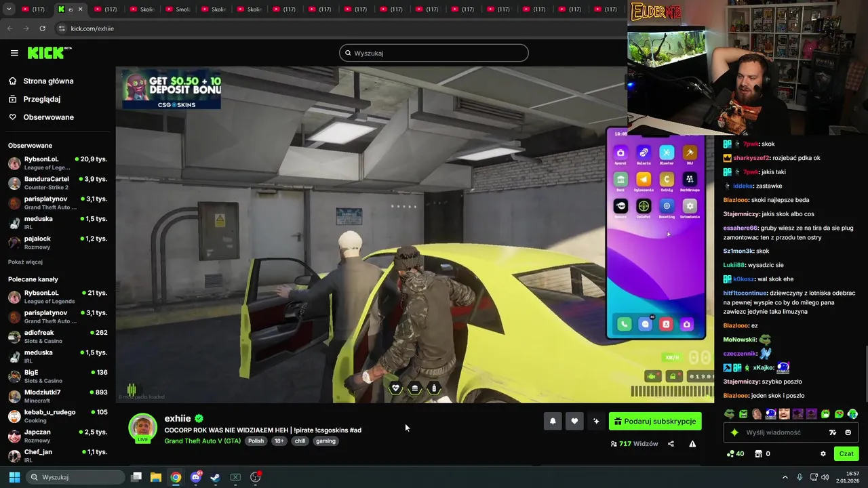Open the first RybsonLoL channel under Obserwowane

pos(57,163)
